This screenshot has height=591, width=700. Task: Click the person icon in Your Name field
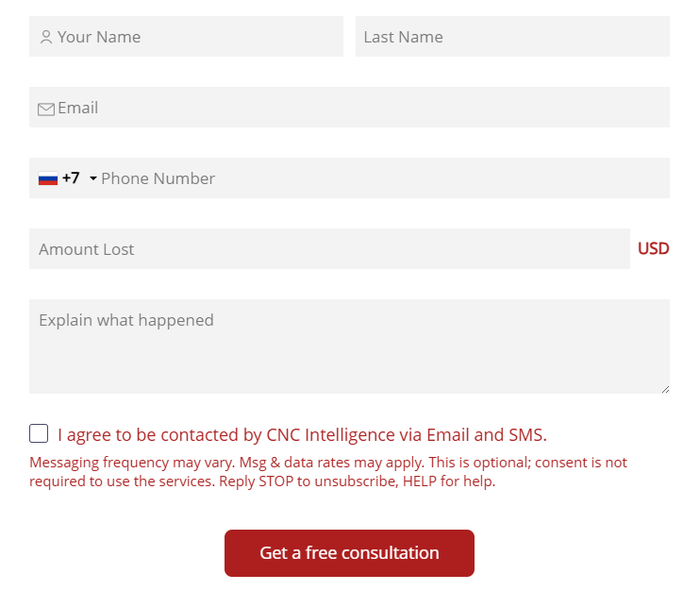coord(45,37)
